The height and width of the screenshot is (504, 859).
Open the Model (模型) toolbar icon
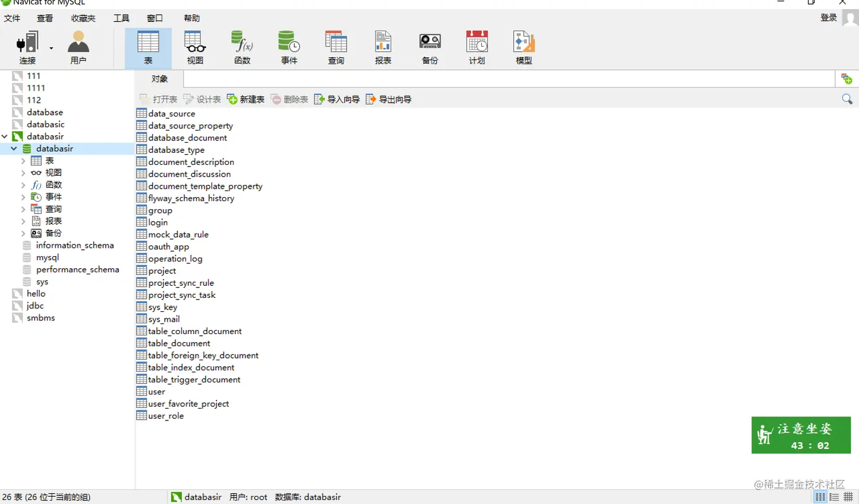pyautogui.click(x=524, y=48)
